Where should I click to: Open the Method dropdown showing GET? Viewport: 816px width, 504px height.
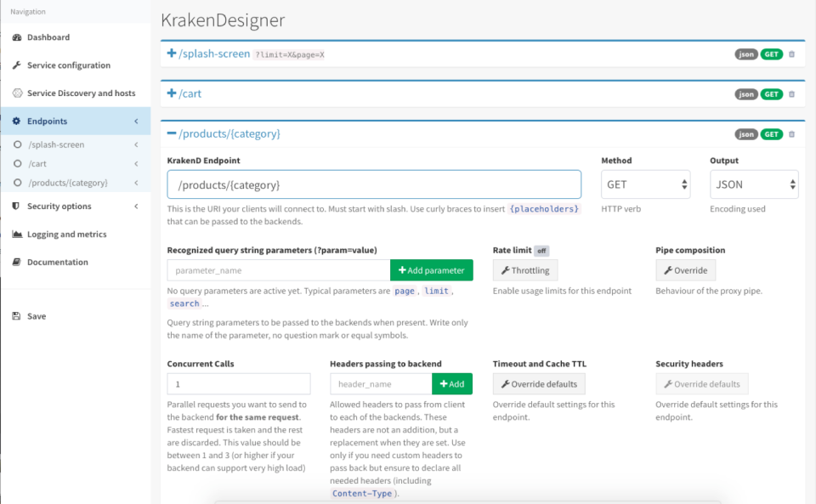coord(645,184)
